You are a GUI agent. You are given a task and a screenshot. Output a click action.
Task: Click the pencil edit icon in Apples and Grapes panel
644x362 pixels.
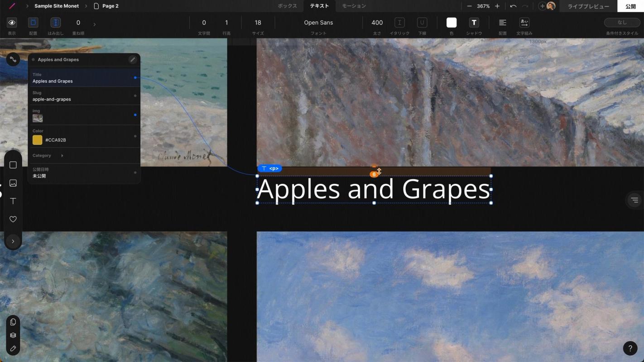133,59
